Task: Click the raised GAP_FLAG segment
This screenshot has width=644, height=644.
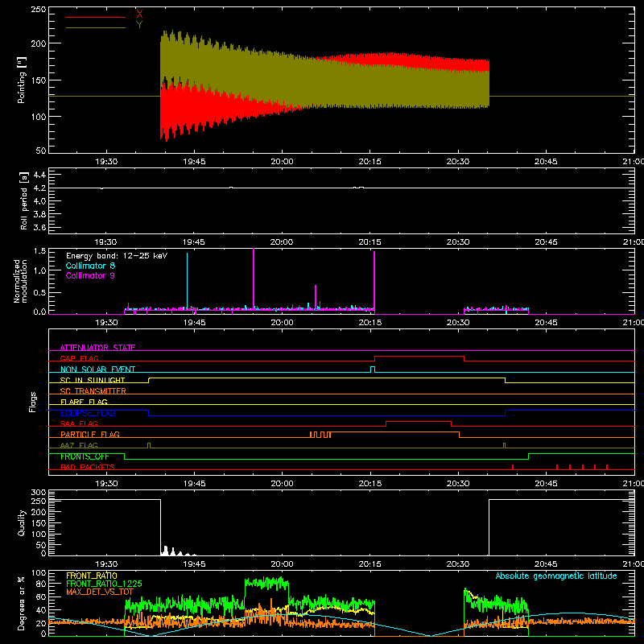Action: tap(419, 357)
